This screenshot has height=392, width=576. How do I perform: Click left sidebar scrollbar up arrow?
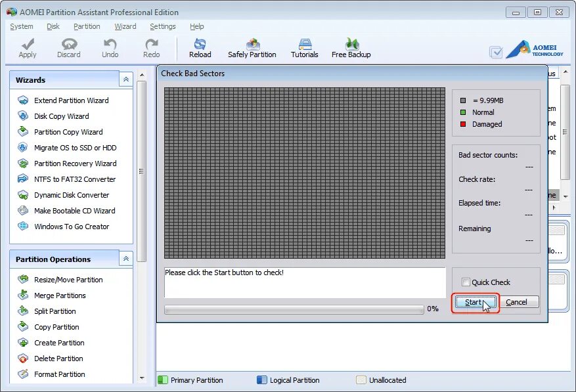(x=142, y=75)
